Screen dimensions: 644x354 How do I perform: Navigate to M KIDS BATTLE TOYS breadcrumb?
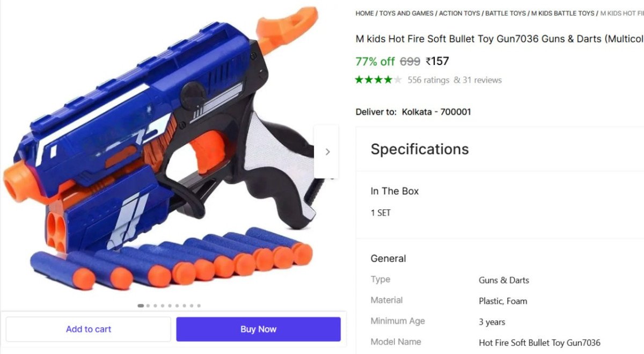[x=562, y=13]
